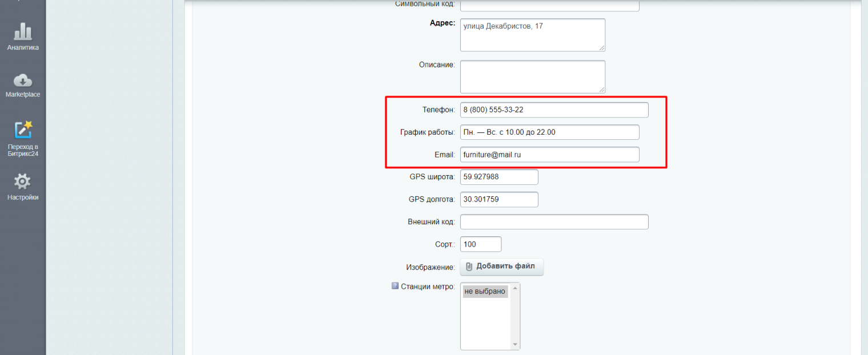Select 'не выбрано' in Станции метро list
The image size is (868, 355).
[x=485, y=292]
